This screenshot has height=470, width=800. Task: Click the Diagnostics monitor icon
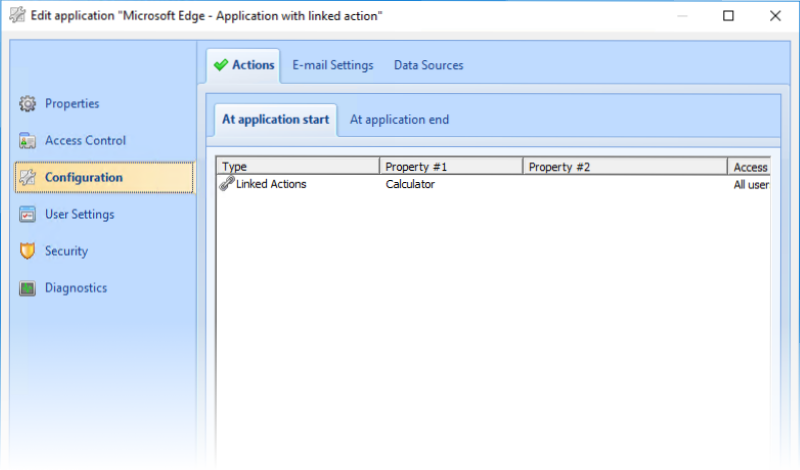pyautogui.click(x=28, y=289)
